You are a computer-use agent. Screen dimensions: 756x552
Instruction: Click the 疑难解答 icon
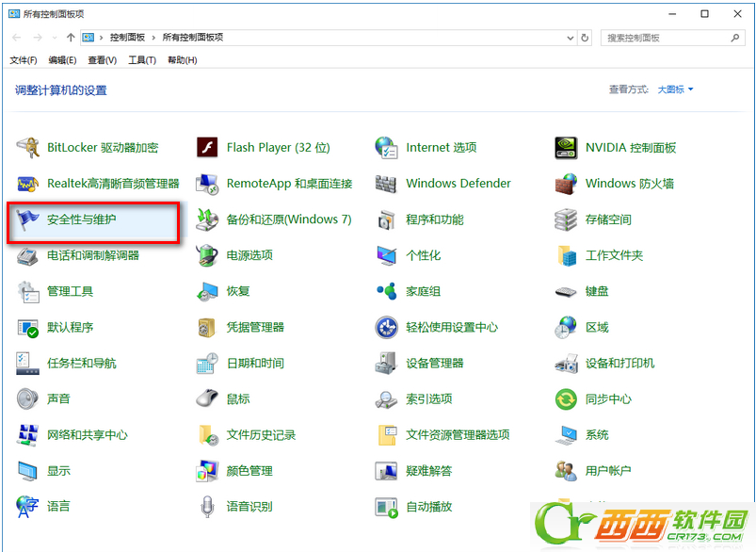coord(387,471)
